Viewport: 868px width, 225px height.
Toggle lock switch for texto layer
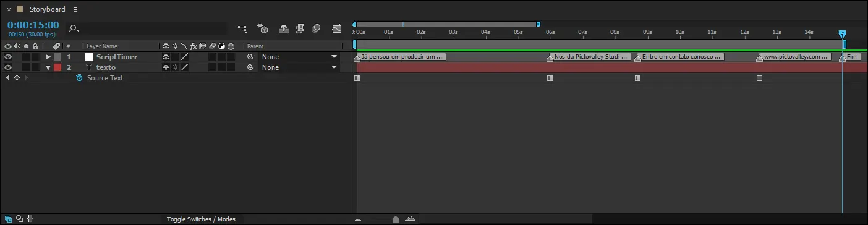click(35, 67)
